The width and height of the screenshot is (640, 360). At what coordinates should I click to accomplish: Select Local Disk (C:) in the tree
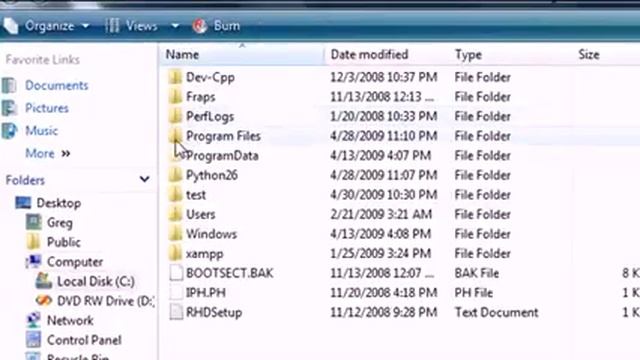[x=96, y=282]
